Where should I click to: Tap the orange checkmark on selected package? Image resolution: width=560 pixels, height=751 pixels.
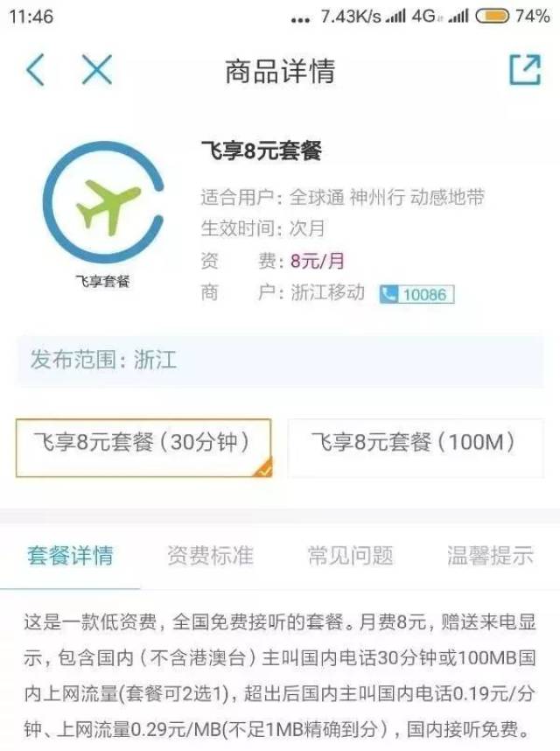click(x=263, y=467)
